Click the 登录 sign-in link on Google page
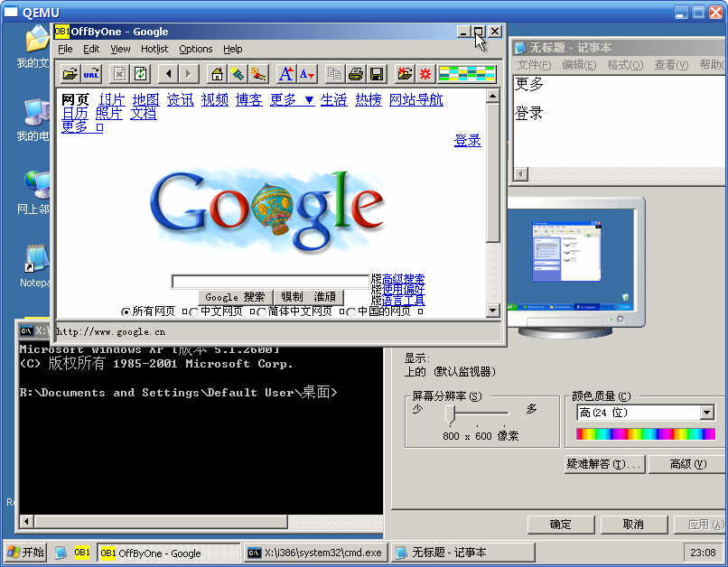This screenshot has width=728, height=567. 468,140
